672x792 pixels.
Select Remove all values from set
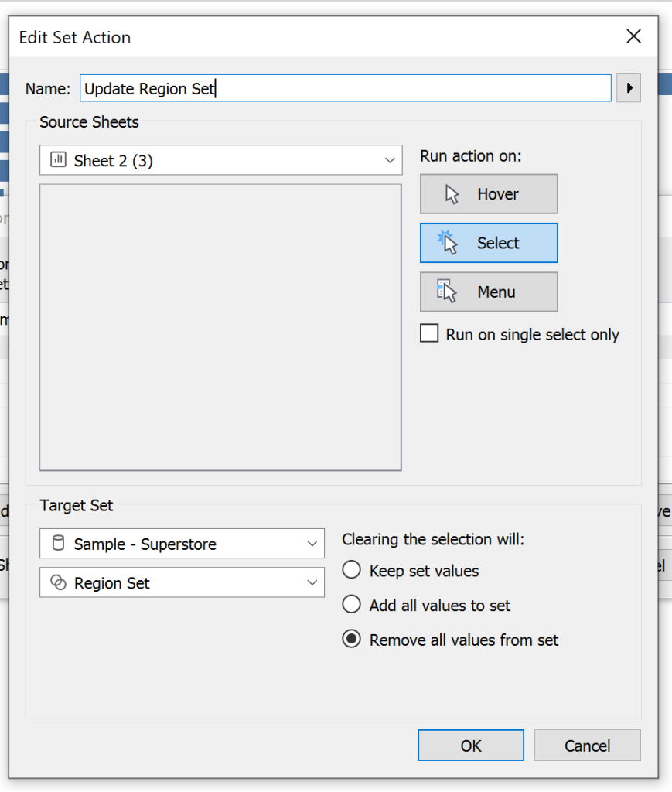(352, 640)
